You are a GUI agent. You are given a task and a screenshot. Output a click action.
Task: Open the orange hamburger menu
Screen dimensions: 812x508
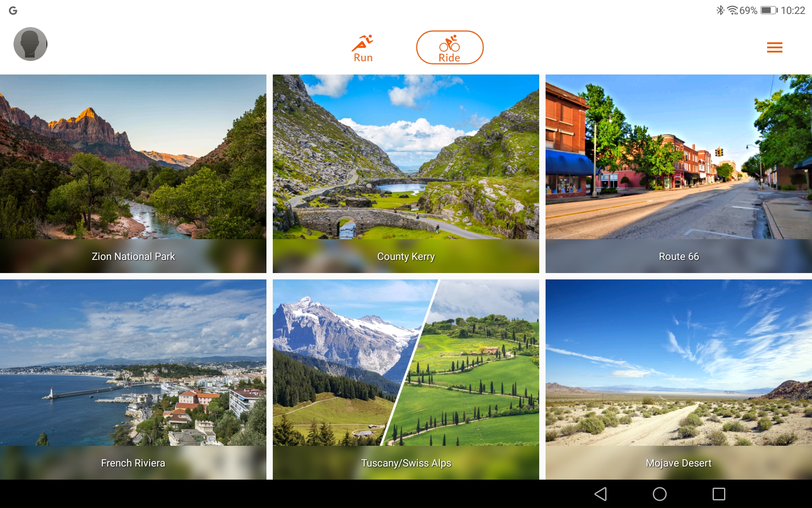click(774, 47)
